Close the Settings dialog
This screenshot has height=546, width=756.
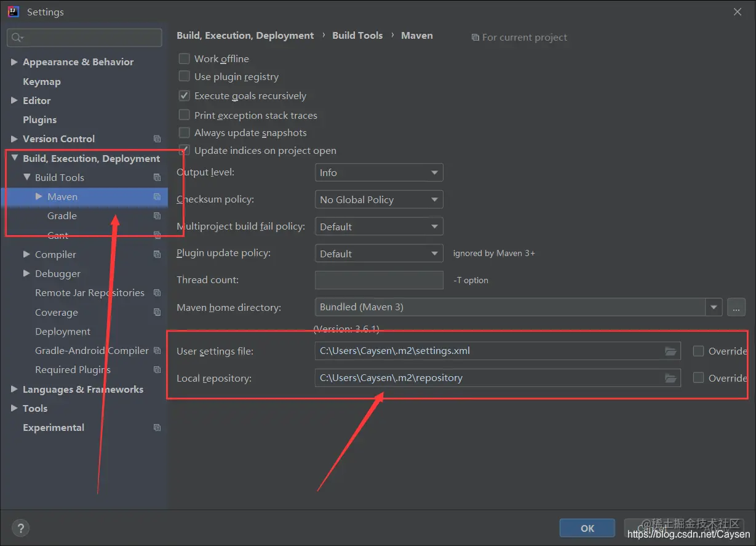click(x=738, y=12)
